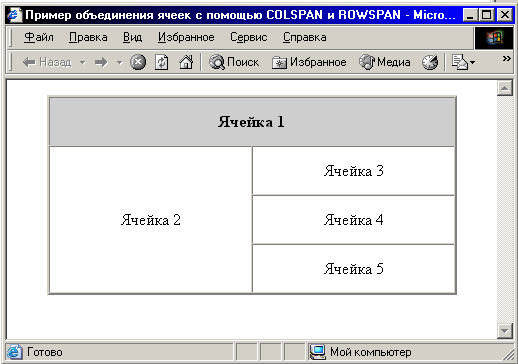Screen dimensions: 518x364
Task: Click the table cell Ячейка 3
Action: click(x=353, y=171)
